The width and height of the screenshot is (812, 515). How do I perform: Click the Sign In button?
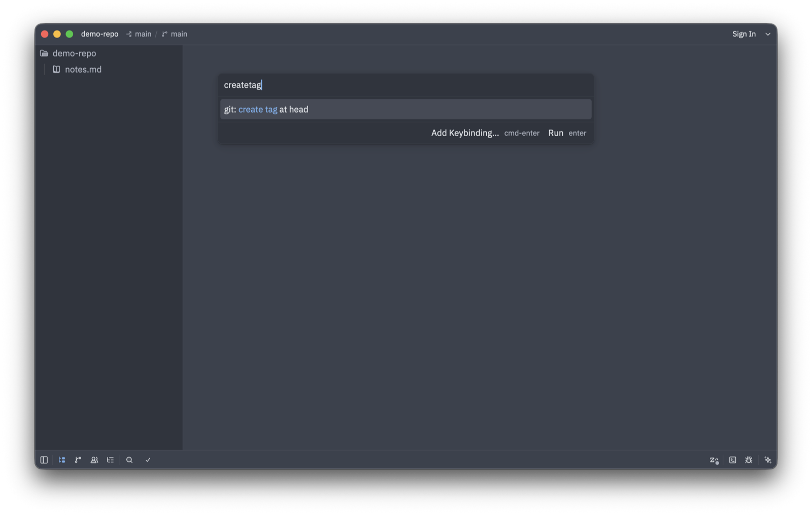click(x=744, y=34)
